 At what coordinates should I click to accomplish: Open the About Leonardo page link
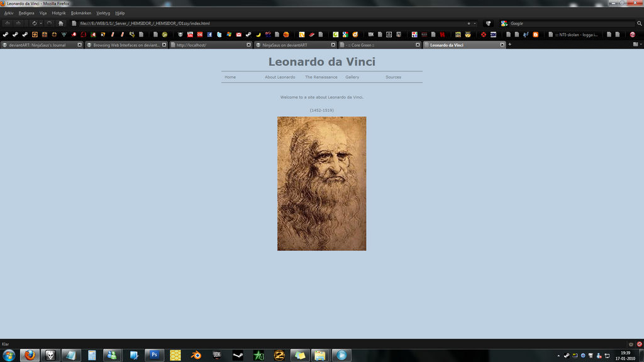click(280, 77)
